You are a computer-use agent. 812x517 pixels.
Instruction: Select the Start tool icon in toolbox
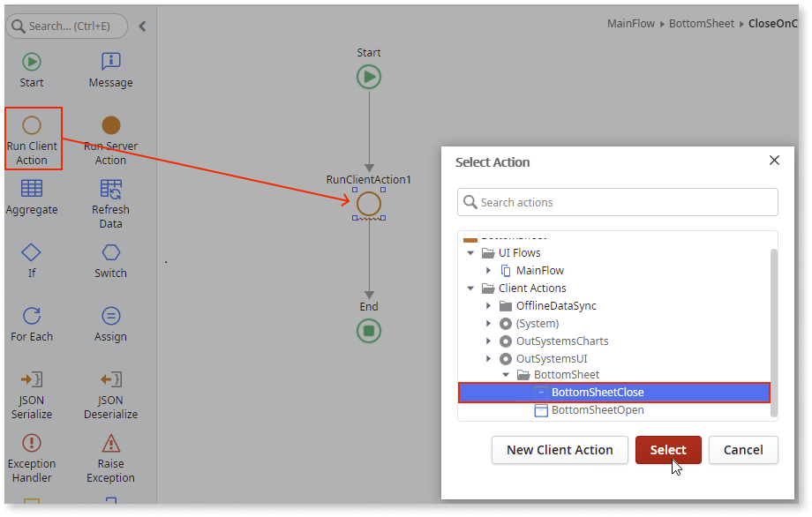coord(32,62)
